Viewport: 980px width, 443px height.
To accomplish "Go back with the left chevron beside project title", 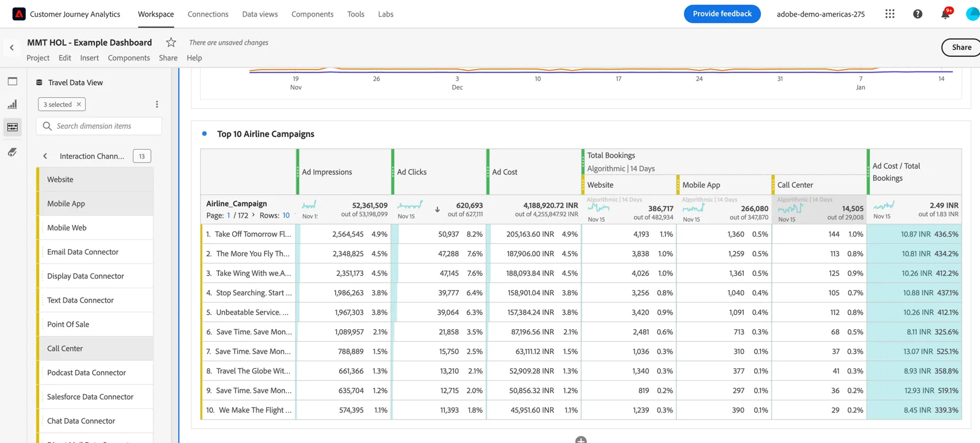I will tap(11, 48).
